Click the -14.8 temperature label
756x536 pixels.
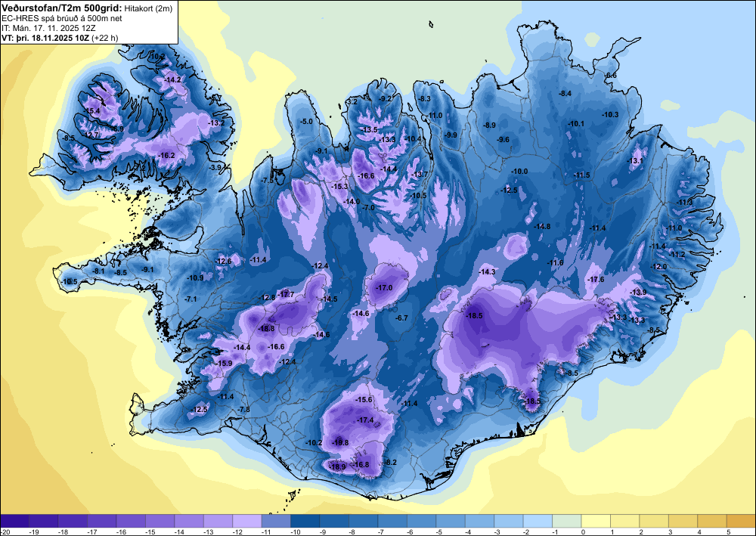tap(542, 226)
